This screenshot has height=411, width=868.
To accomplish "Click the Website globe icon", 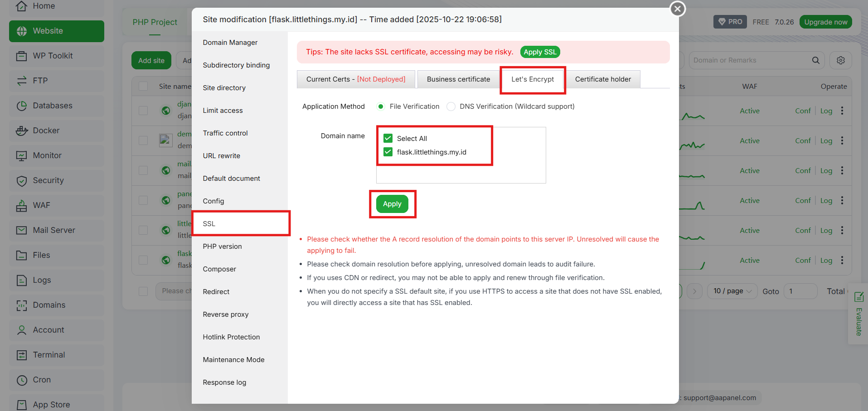I will click(x=21, y=31).
